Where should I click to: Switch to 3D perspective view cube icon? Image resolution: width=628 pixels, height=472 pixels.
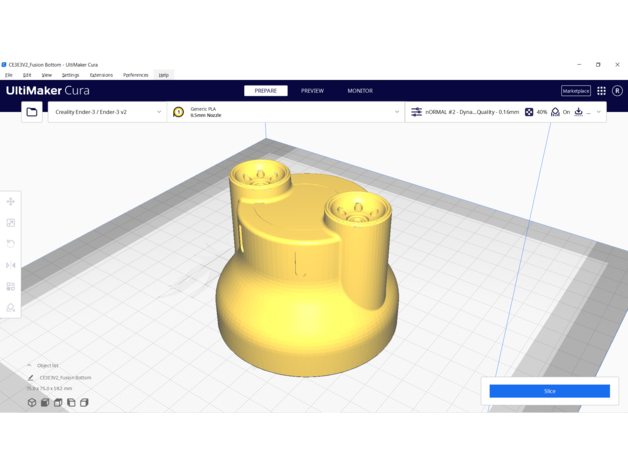32,403
